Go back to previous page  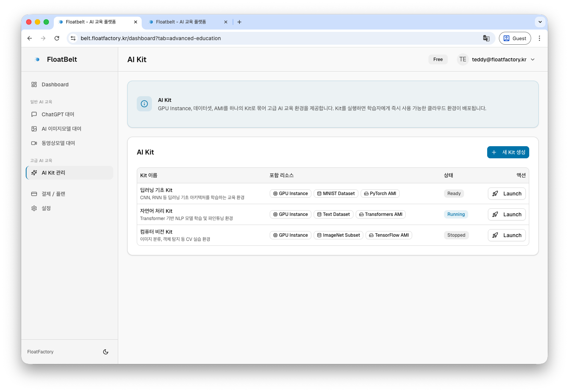point(30,38)
